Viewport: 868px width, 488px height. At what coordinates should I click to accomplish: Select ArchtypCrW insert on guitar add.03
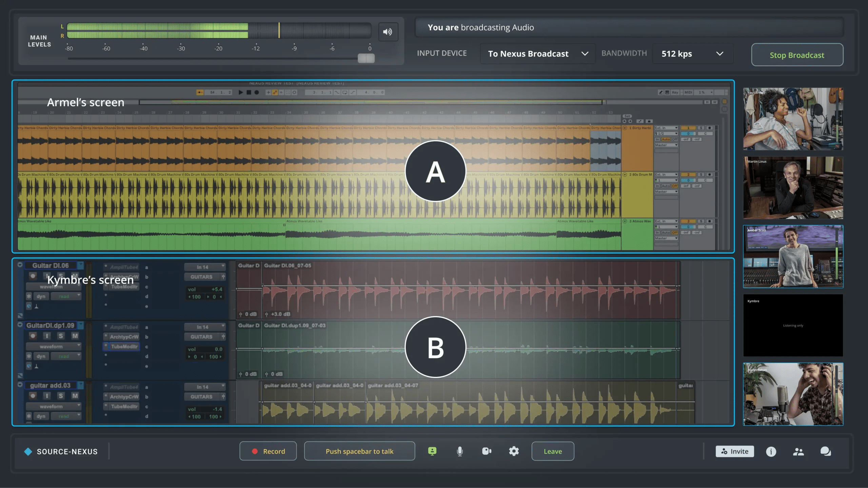click(x=124, y=396)
